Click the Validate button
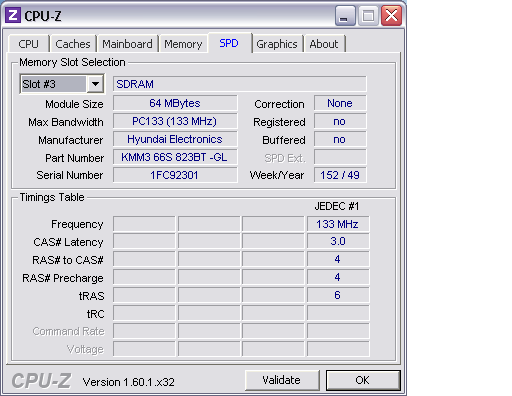The image size is (512, 396). [x=282, y=380]
